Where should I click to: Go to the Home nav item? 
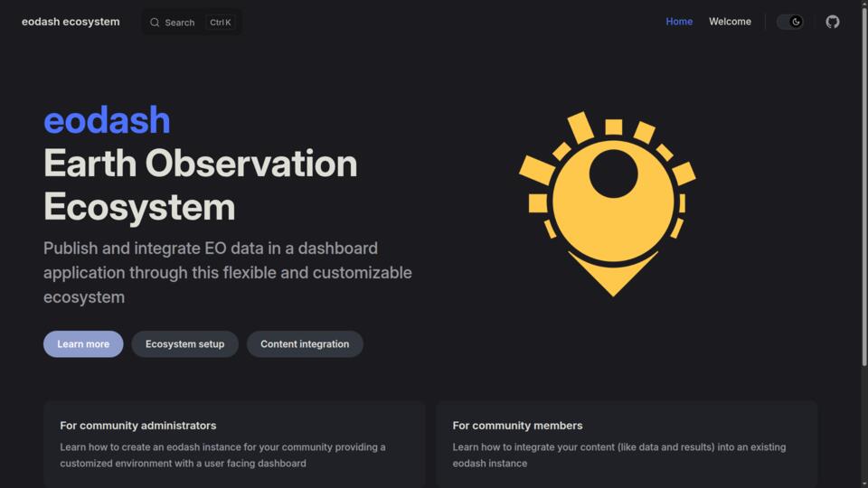tap(679, 22)
